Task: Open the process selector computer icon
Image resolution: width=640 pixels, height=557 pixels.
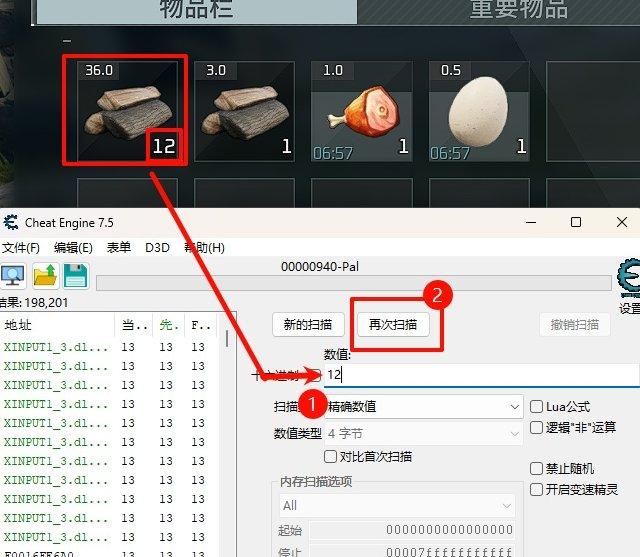Action: (13, 276)
